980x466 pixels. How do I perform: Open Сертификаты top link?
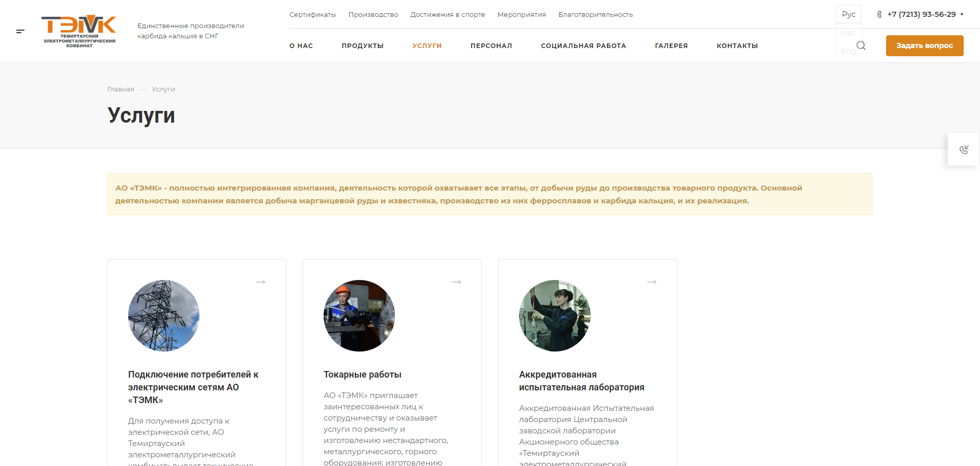(x=312, y=14)
